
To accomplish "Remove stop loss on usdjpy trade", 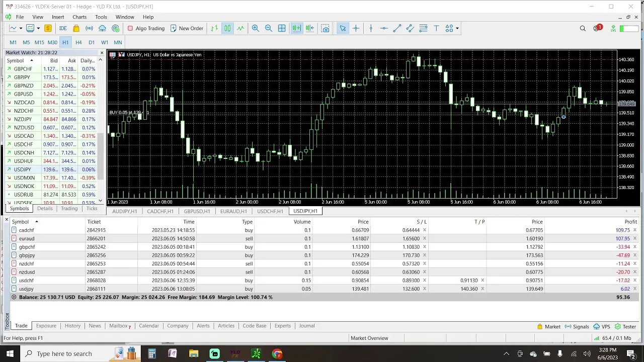I will (425, 289).
